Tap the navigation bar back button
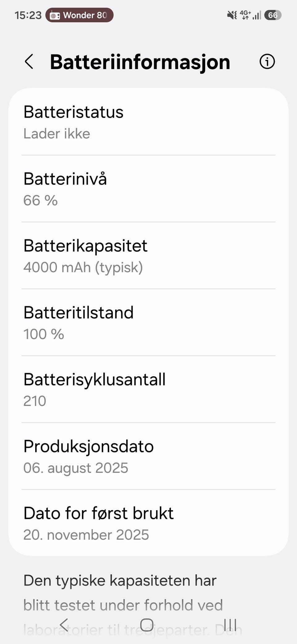The height and width of the screenshot is (644, 297). [64, 625]
